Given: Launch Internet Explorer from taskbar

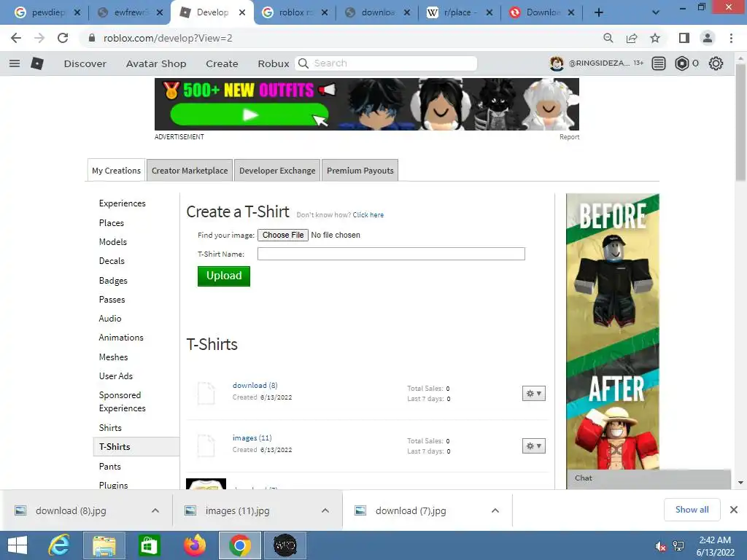Looking at the screenshot, I should [x=59, y=545].
